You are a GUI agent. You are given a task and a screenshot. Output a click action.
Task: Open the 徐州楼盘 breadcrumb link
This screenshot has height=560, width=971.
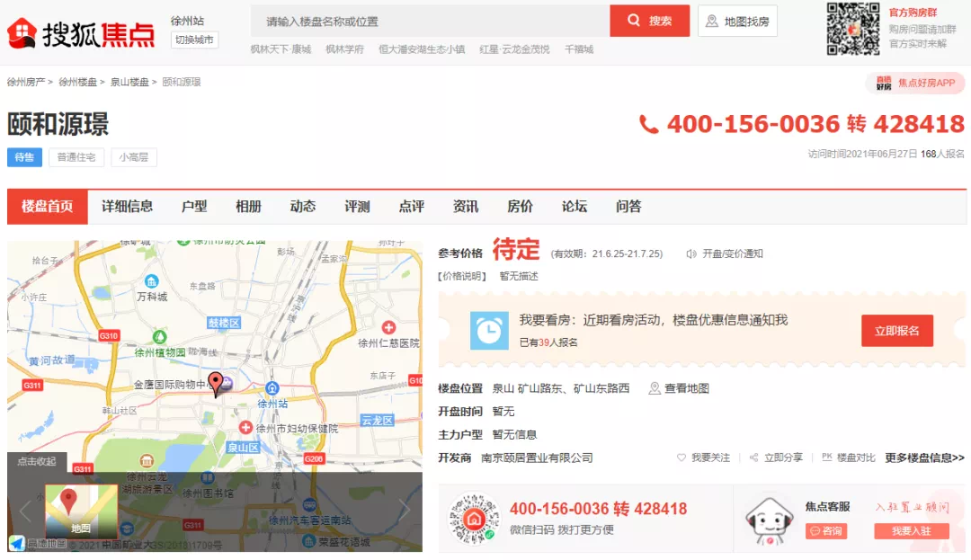coord(77,83)
